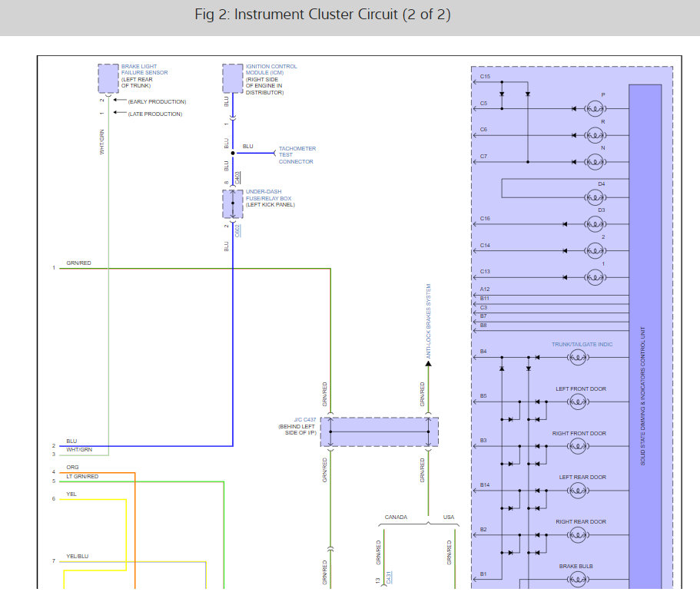Click the TRUNK/TAILGATE INDIC label
Image resolution: width=700 pixels, height=615 pixels.
(582, 344)
